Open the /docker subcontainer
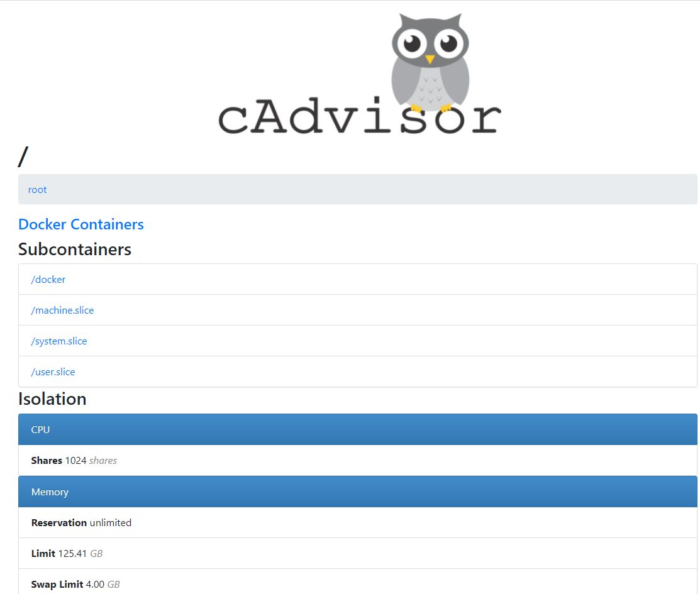The width and height of the screenshot is (700, 594). point(48,279)
